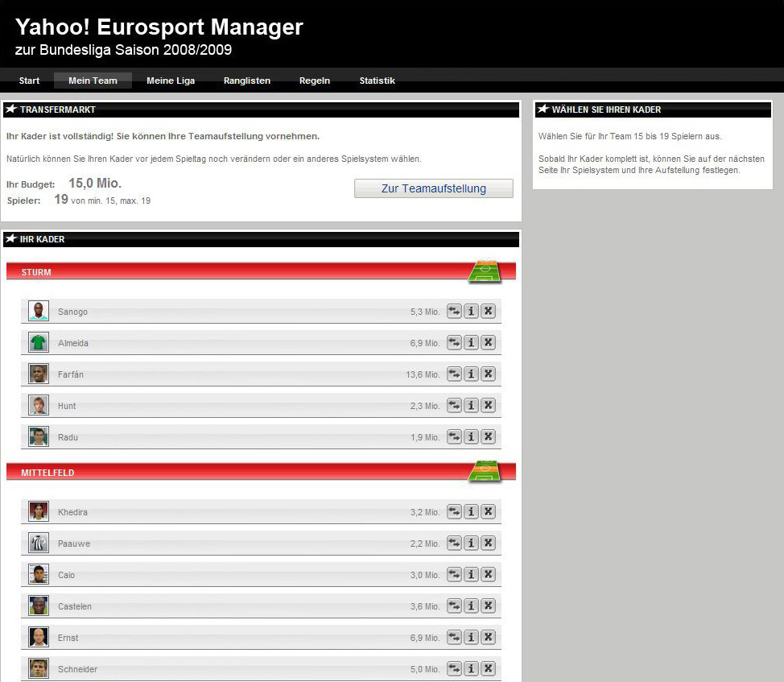Remove Khedira with the X icon

pyautogui.click(x=488, y=511)
